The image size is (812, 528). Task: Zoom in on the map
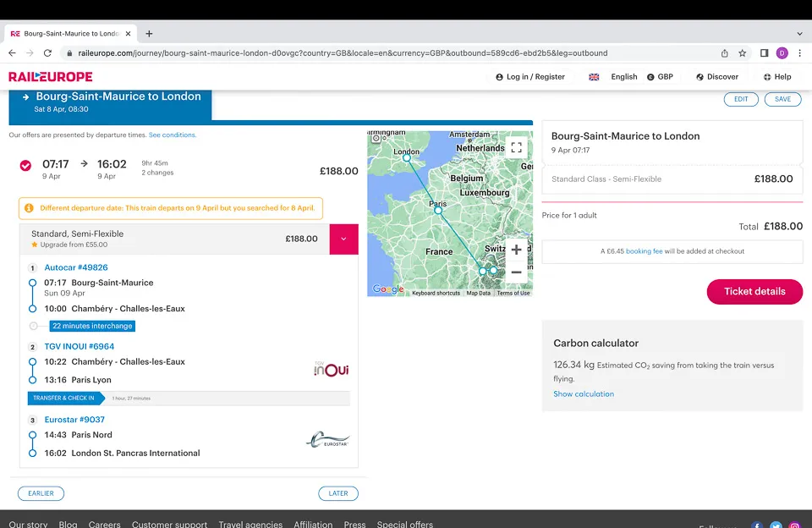(516, 250)
